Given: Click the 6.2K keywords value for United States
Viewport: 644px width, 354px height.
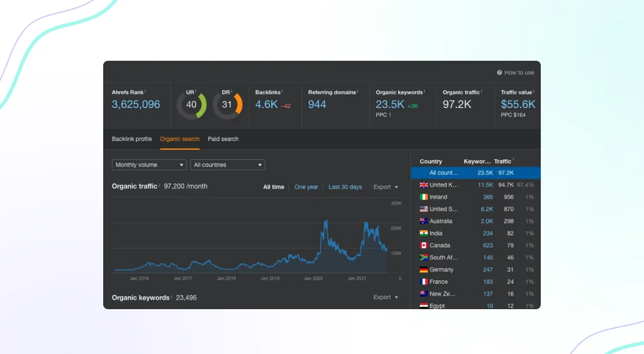Looking at the screenshot, I should pyautogui.click(x=487, y=209).
